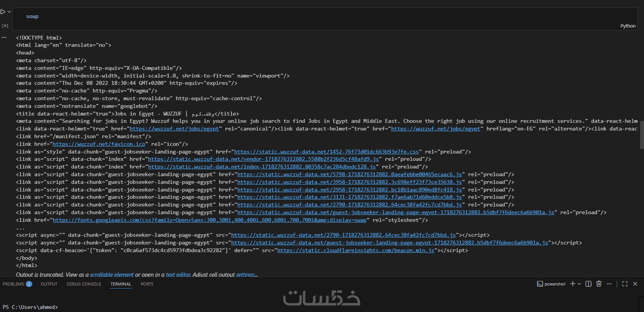Click the problems count badge showing 2
The image size is (644, 312).
click(x=29, y=284)
